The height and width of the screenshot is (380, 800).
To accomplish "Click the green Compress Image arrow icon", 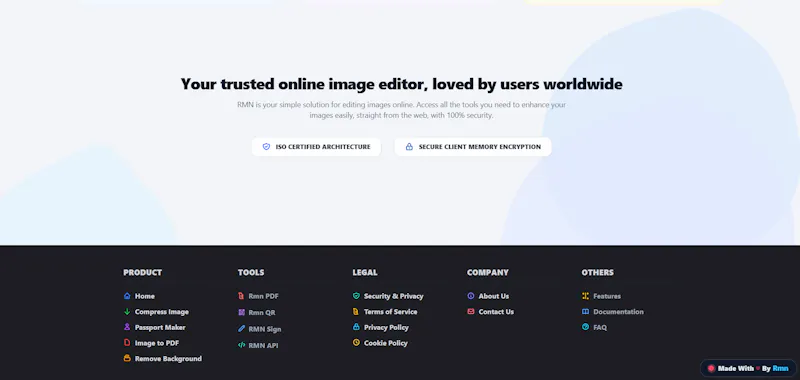I will tap(127, 312).
